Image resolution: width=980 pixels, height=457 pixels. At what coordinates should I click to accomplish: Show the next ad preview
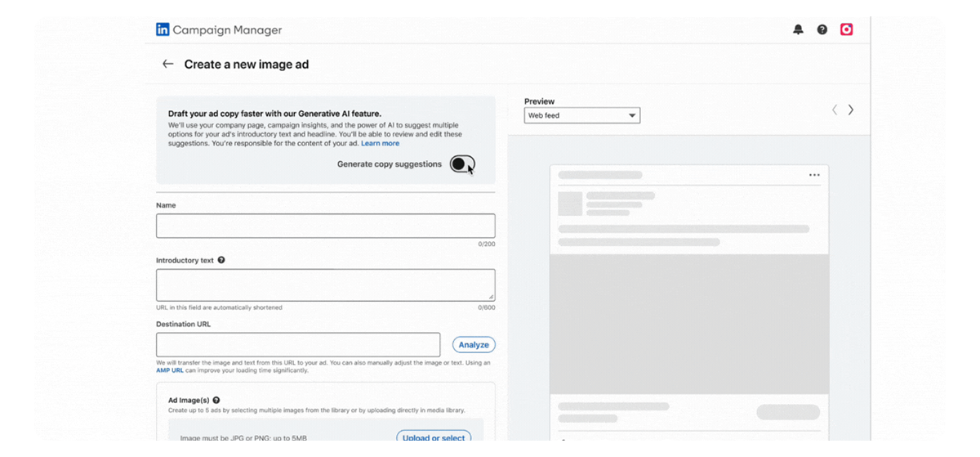tap(851, 110)
